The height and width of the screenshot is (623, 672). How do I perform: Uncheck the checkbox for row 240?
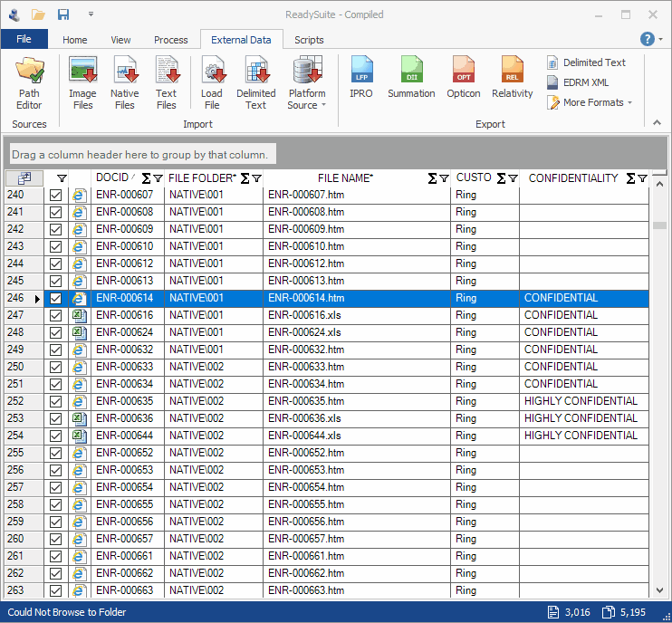coord(56,195)
